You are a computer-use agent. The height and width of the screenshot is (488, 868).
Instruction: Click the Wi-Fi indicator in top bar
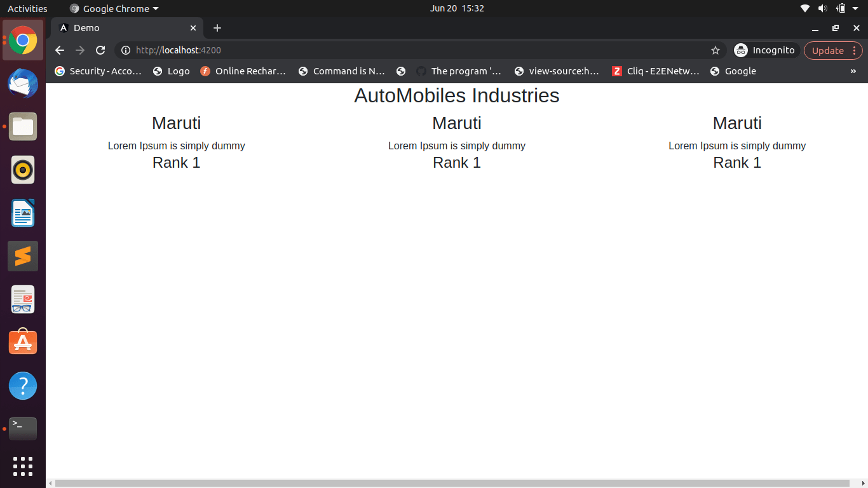[805, 8]
